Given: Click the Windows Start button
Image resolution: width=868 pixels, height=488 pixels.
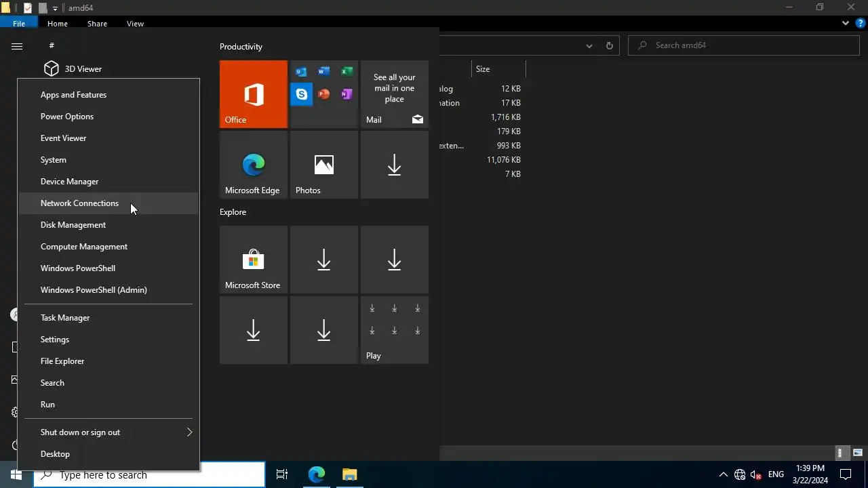Looking at the screenshot, I should click(x=16, y=474).
